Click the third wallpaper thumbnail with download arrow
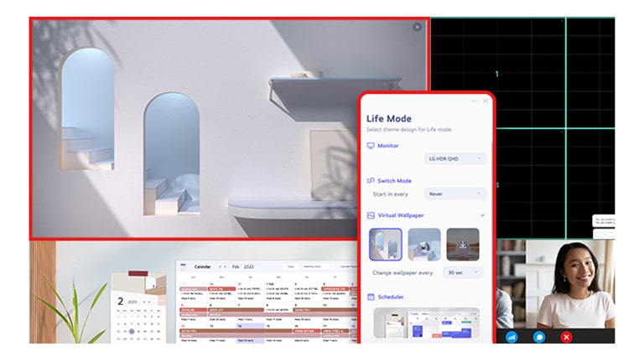This screenshot has width=644, height=362. point(463,244)
